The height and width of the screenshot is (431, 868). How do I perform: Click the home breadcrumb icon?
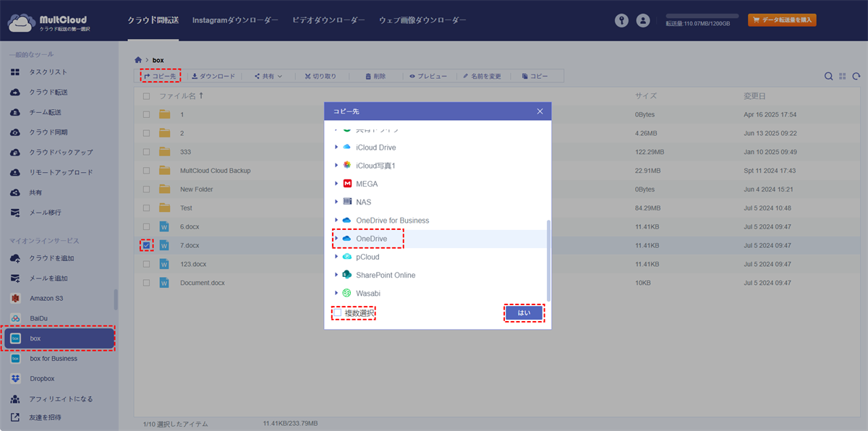point(138,59)
